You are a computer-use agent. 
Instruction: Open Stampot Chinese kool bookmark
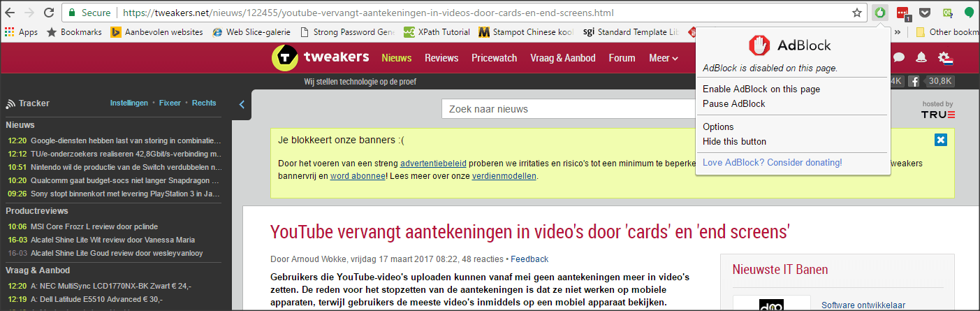526,31
